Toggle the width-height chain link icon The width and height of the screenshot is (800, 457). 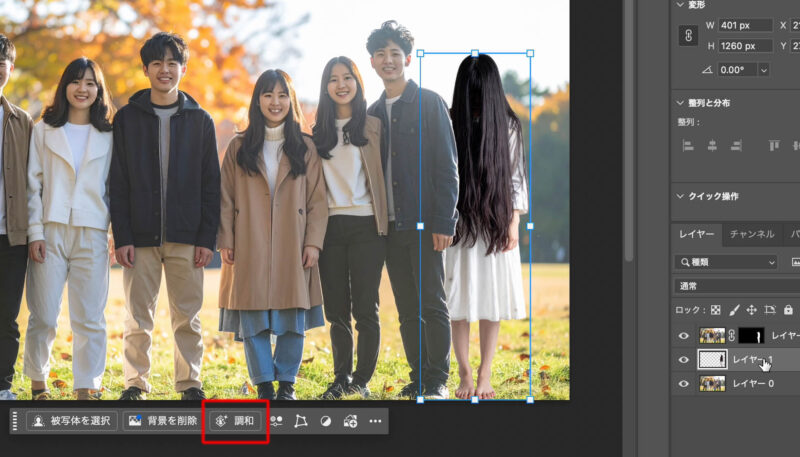tap(688, 36)
